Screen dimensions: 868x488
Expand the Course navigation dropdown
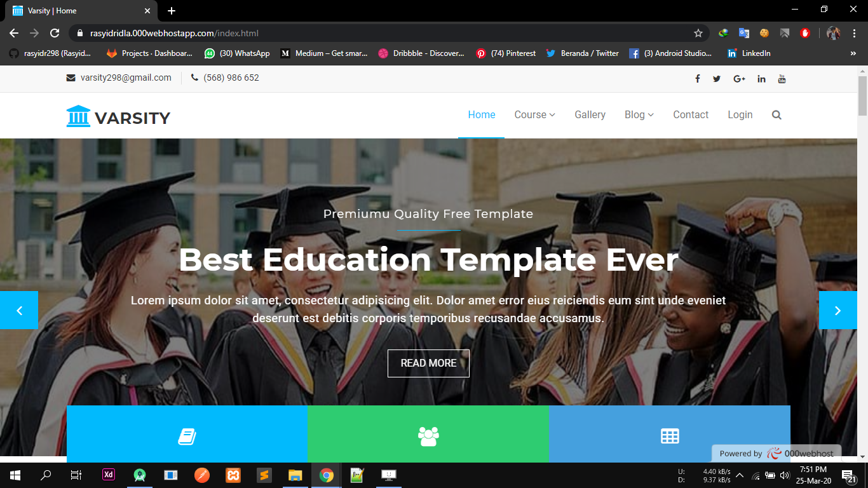534,115
